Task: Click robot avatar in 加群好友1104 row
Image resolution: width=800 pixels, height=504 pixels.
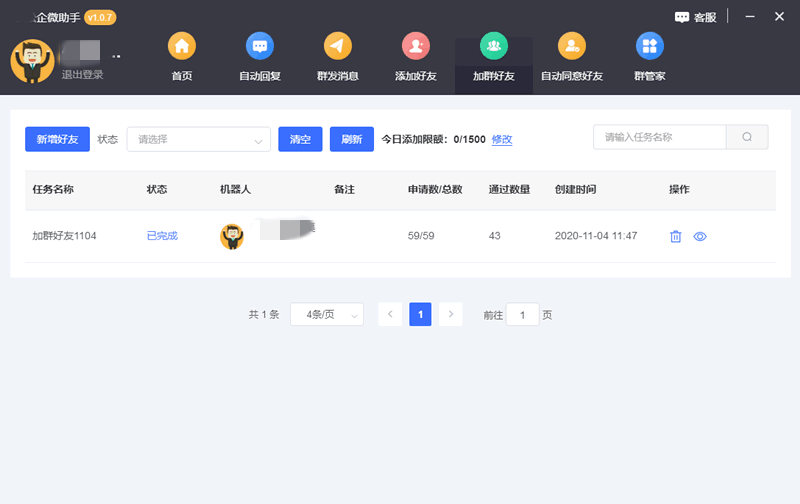Action: [232, 237]
